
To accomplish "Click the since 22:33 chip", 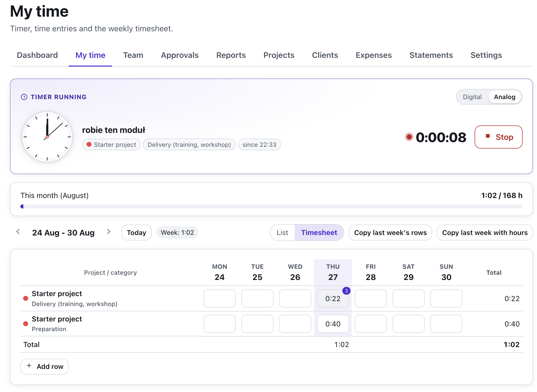I will pos(259,145).
